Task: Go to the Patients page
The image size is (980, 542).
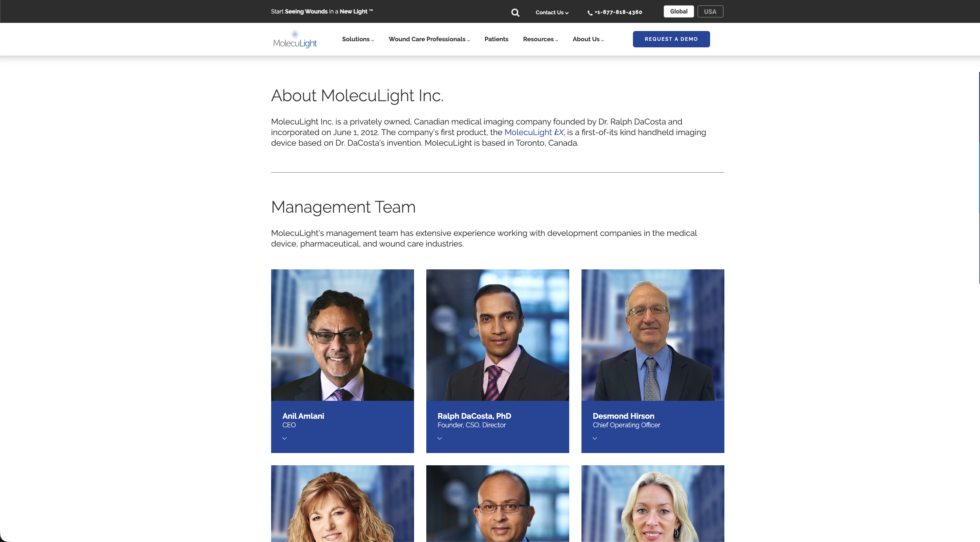Action: click(x=496, y=39)
